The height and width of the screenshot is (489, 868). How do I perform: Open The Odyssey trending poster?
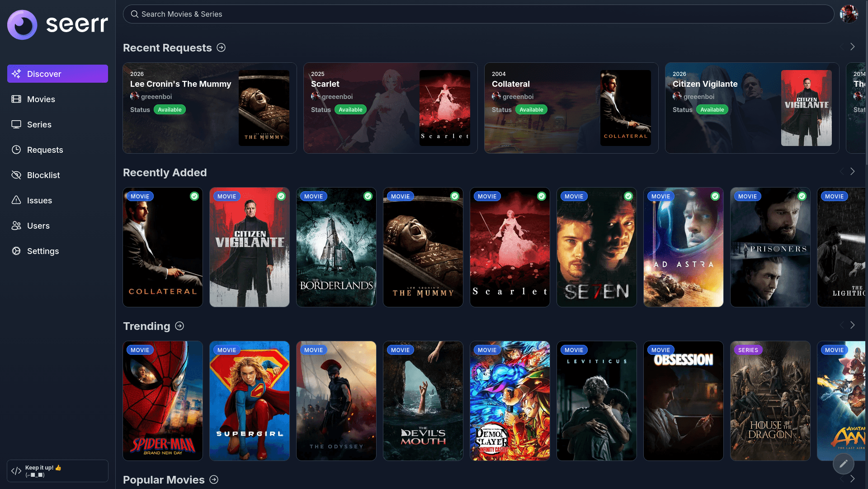pos(336,401)
